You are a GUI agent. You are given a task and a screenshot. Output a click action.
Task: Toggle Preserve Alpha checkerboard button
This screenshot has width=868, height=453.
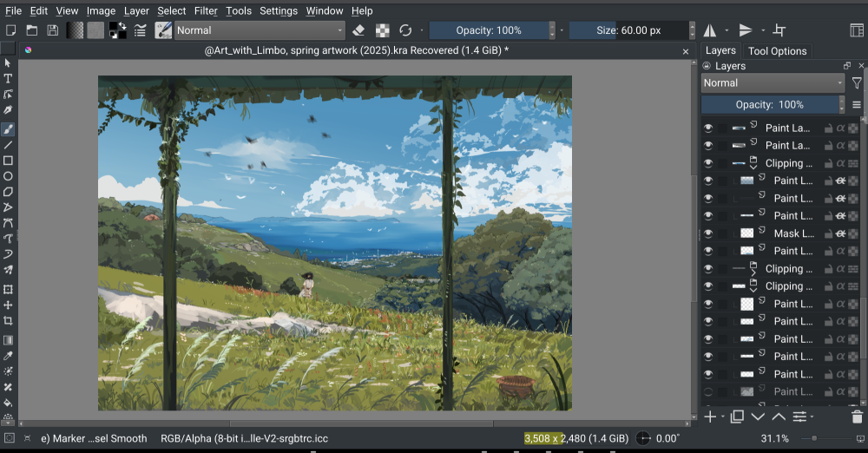383,30
